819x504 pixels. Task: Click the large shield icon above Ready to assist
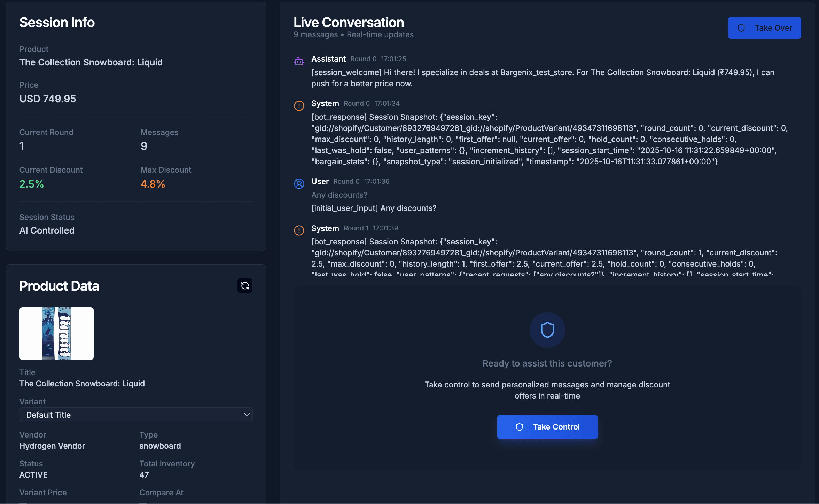(547, 330)
